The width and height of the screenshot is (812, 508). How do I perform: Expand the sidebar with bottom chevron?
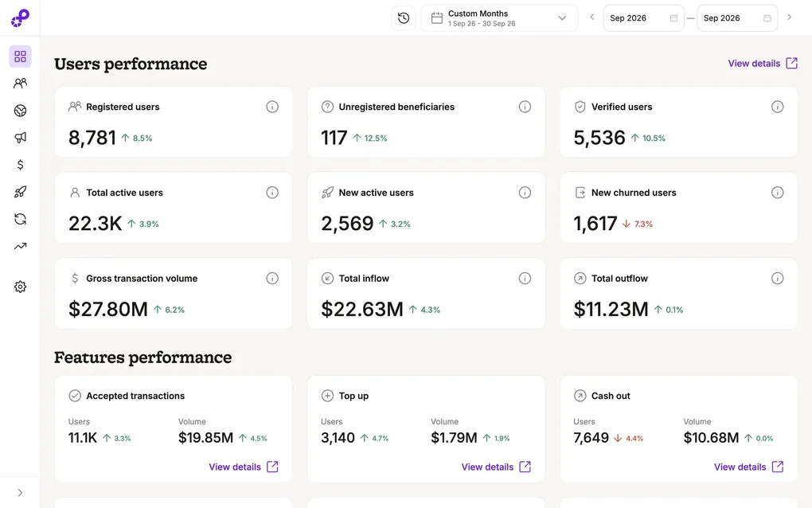click(x=20, y=493)
